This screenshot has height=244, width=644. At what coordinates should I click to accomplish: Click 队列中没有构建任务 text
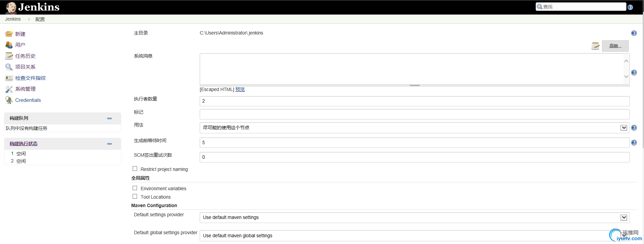click(x=26, y=128)
